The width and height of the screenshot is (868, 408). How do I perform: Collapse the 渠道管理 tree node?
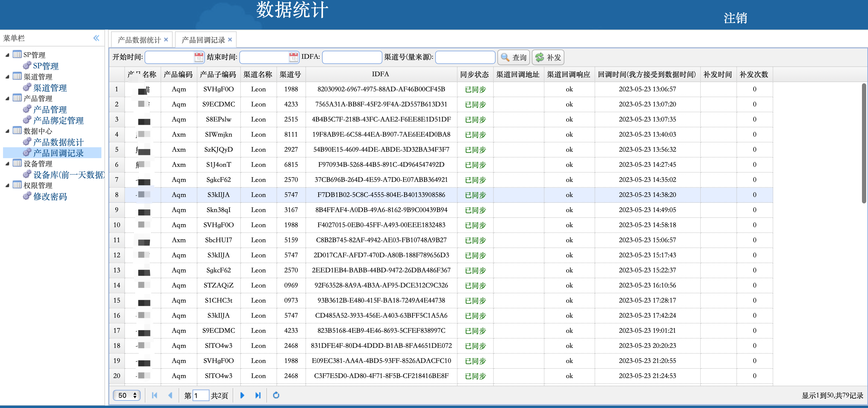pos(7,77)
